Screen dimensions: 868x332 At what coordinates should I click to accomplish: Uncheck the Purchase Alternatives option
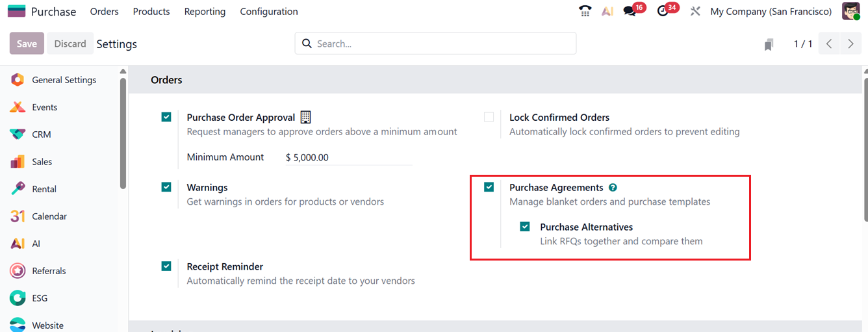pyautogui.click(x=525, y=227)
